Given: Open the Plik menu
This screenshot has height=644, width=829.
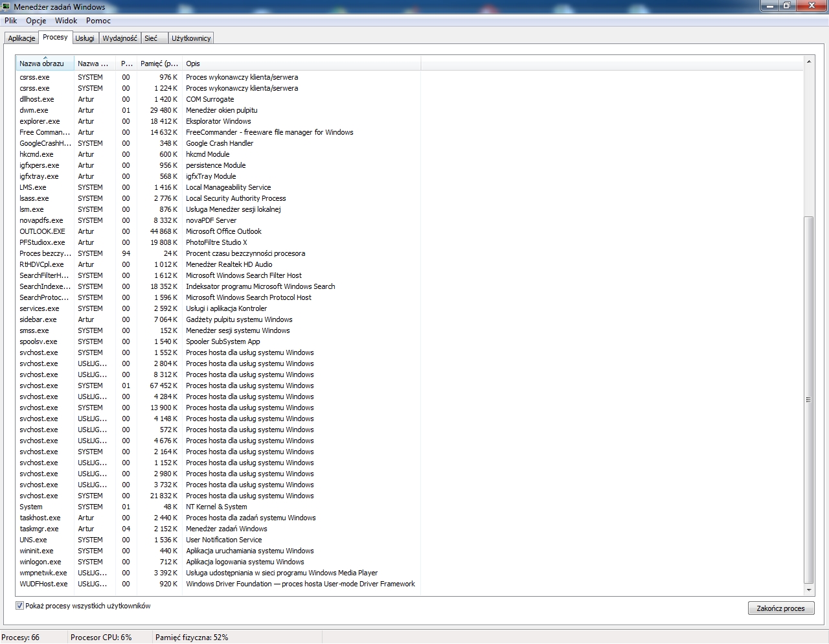Looking at the screenshot, I should pyautogui.click(x=10, y=21).
